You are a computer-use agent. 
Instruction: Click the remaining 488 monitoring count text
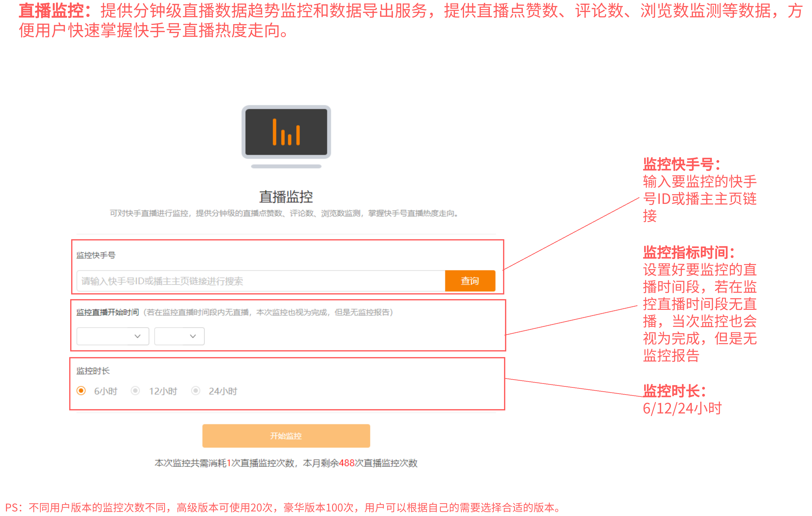[347, 463]
